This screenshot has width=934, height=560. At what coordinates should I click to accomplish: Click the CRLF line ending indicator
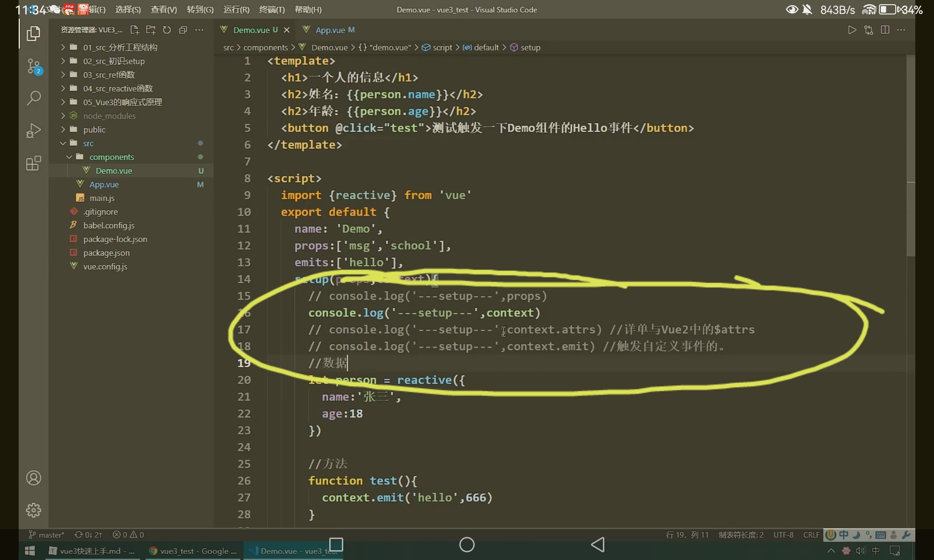[811, 535]
